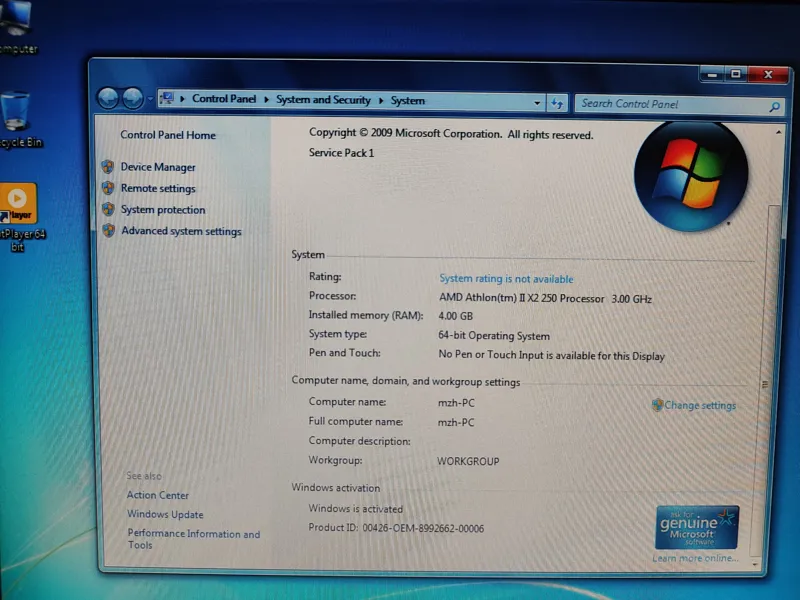Viewport: 800px width, 600px height.
Task: Click System rating is not available link
Action: [x=506, y=279]
